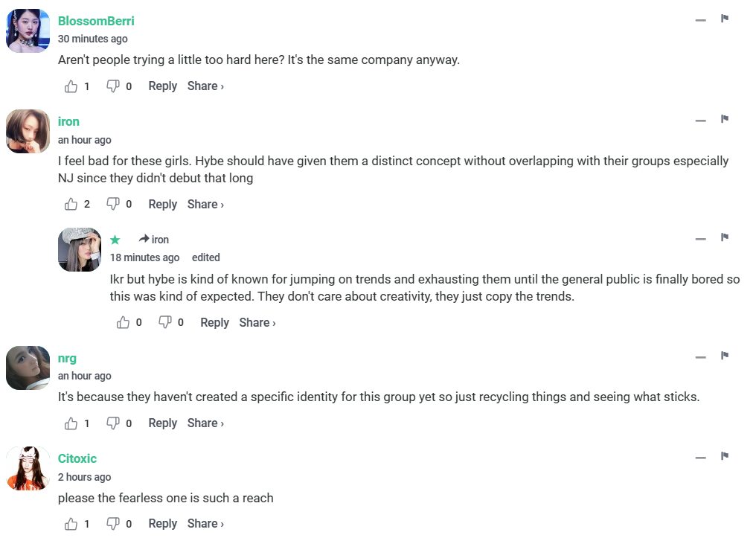Reply to the star user's comment
The image size is (756, 538).
coord(214,323)
